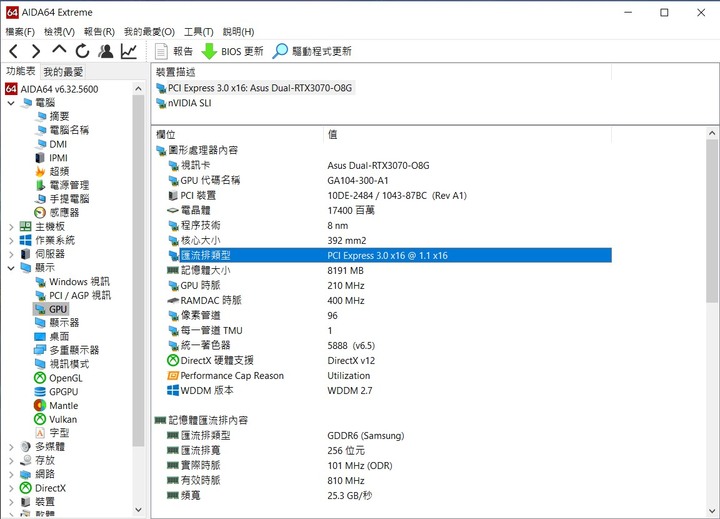
Task: Select the PCI / AGP 視訊 tree icon
Action: (x=40, y=296)
